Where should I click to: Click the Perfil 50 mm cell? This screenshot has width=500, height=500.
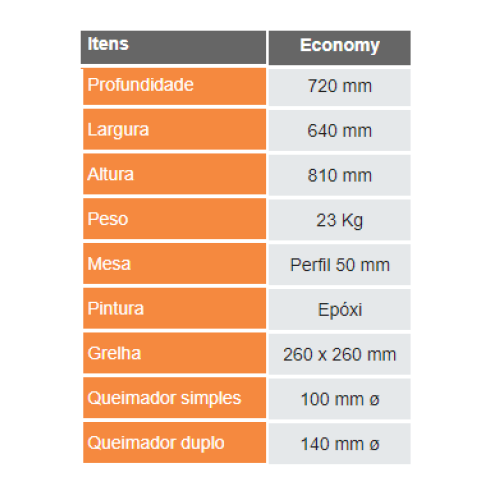click(x=340, y=265)
